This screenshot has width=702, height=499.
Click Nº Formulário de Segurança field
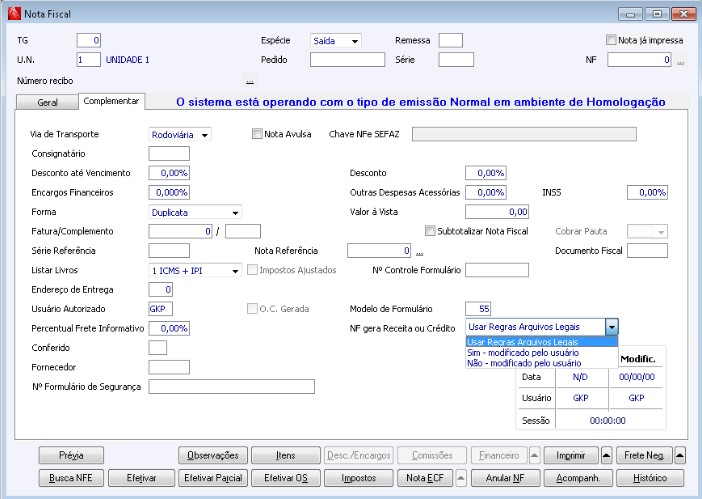click(x=231, y=387)
